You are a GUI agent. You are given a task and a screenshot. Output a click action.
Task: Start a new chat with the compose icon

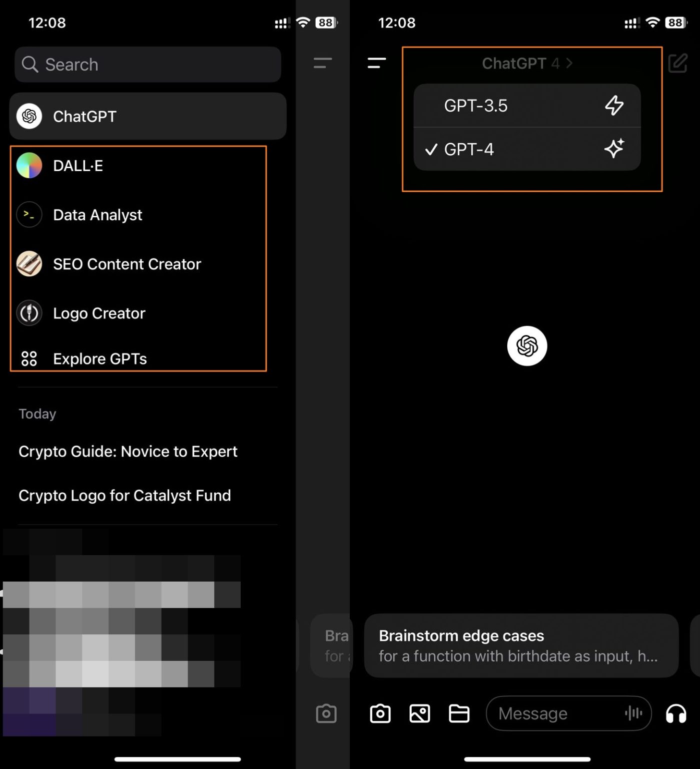(x=678, y=64)
